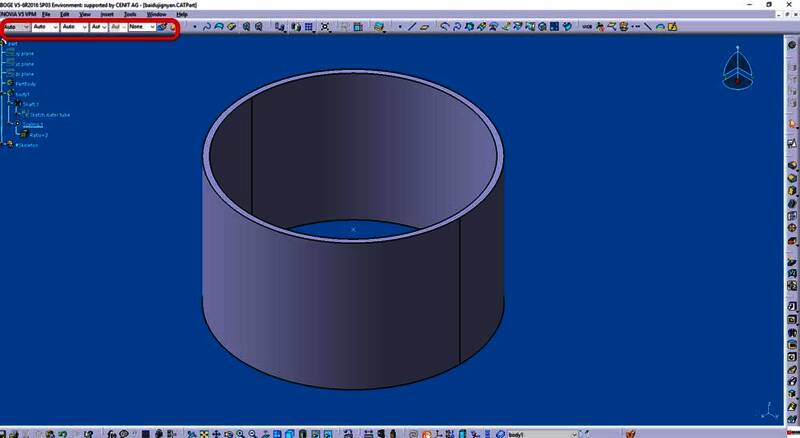Select the PartBody tree entry
Image resolution: width=800 pixels, height=438 pixels.
25,84
